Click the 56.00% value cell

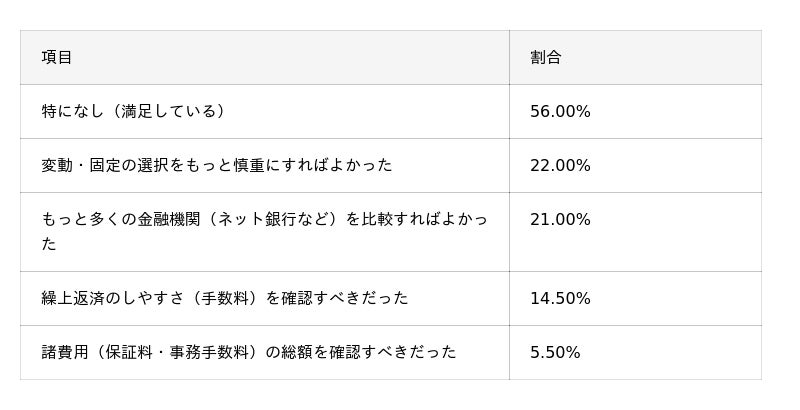point(560,112)
